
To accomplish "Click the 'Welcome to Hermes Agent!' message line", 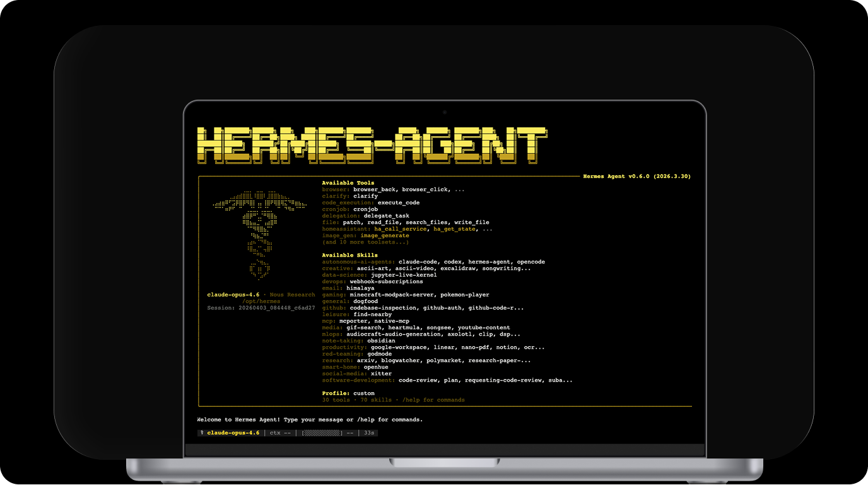I will coord(310,419).
